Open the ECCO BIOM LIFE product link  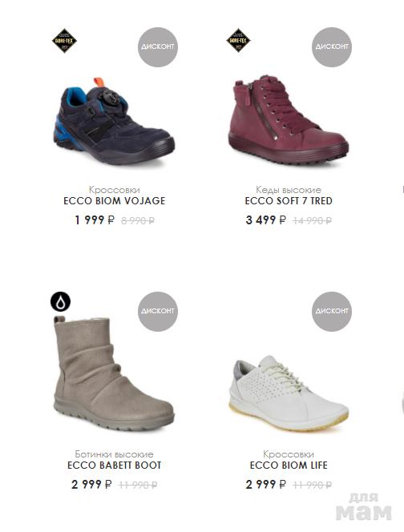coord(289,465)
